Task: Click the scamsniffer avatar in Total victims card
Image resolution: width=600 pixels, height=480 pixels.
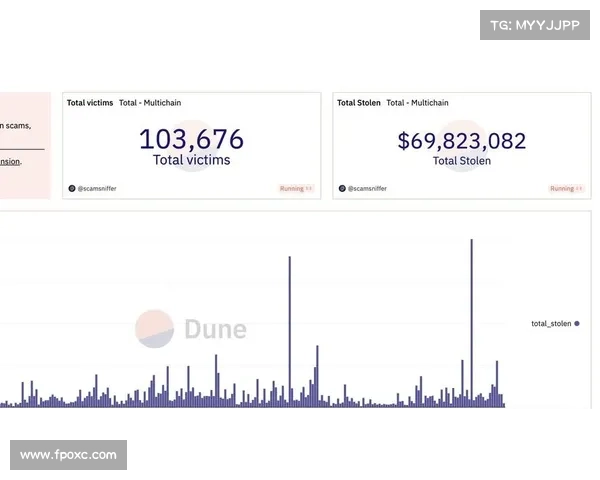Action: click(72, 188)
